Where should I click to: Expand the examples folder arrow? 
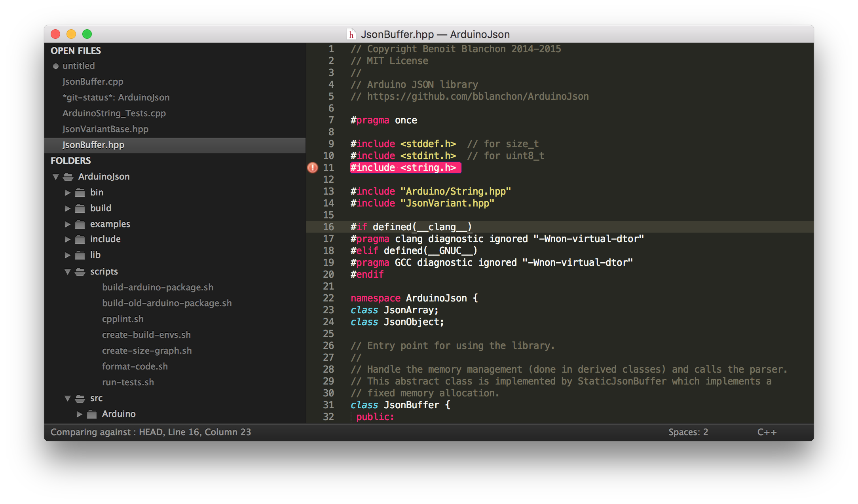coord(68,224)
